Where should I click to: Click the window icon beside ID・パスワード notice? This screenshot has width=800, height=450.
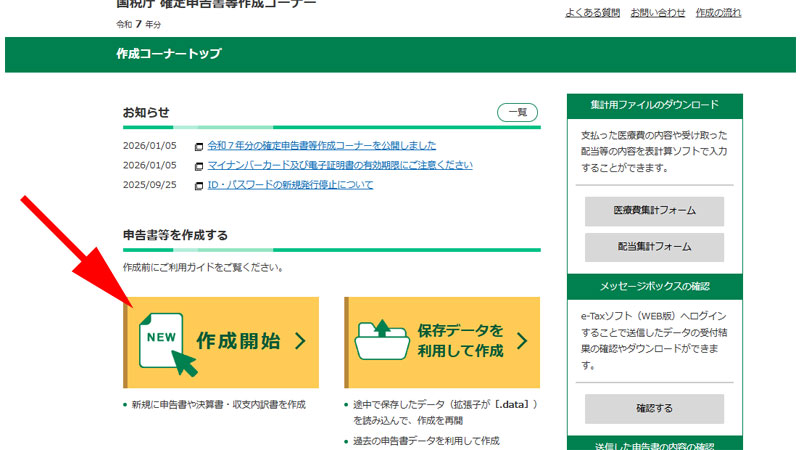point(199,186)
